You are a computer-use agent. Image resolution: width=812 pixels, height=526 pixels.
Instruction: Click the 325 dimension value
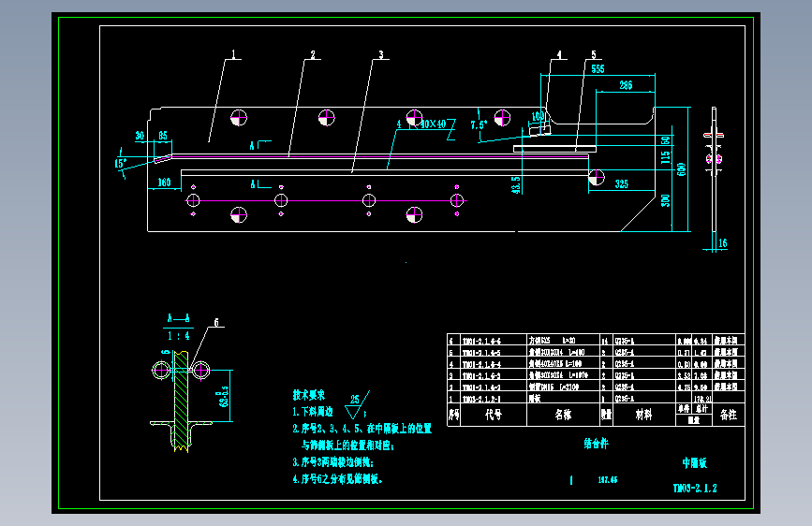[x=622, y=183]
